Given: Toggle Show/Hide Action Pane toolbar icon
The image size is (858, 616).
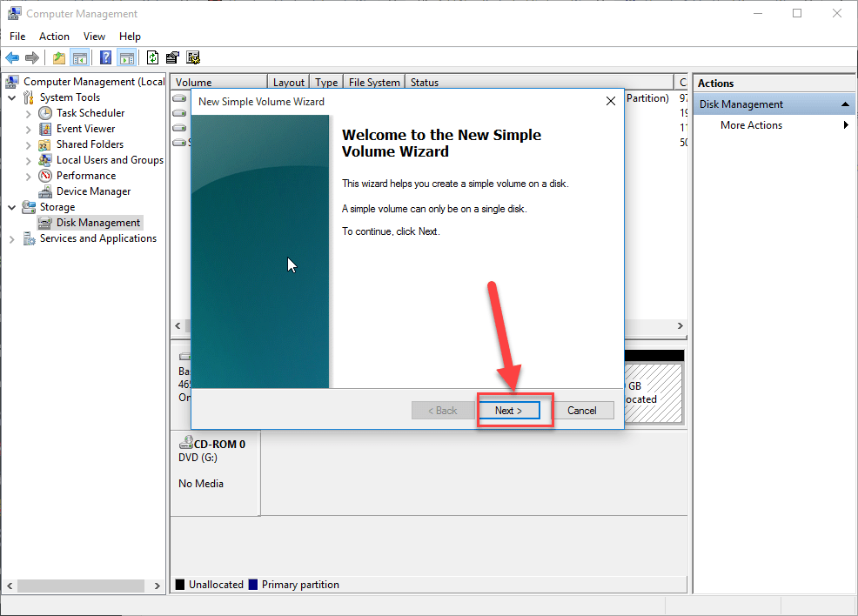Looking at the screenshot, I should pyautogui.click(x=127, y=58).
